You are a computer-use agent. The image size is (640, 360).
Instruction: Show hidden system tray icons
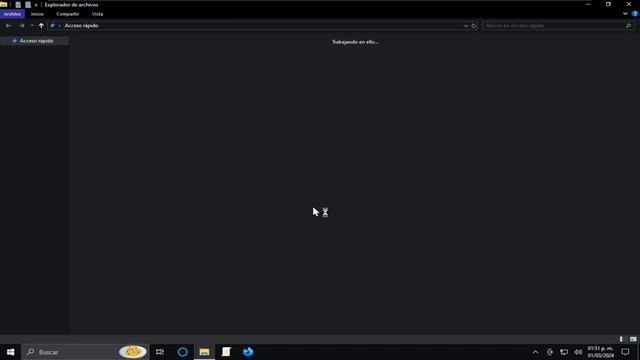tap(536, 352)
